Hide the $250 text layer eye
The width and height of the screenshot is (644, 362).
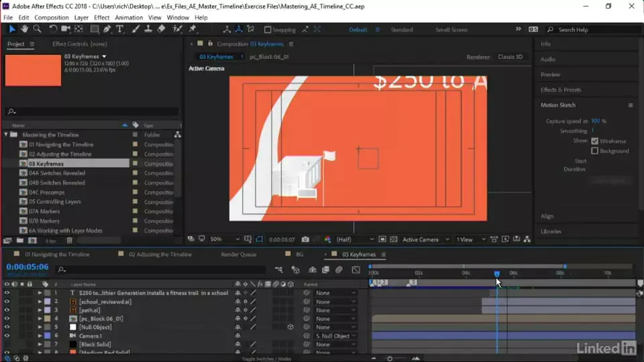coord(7,293)
